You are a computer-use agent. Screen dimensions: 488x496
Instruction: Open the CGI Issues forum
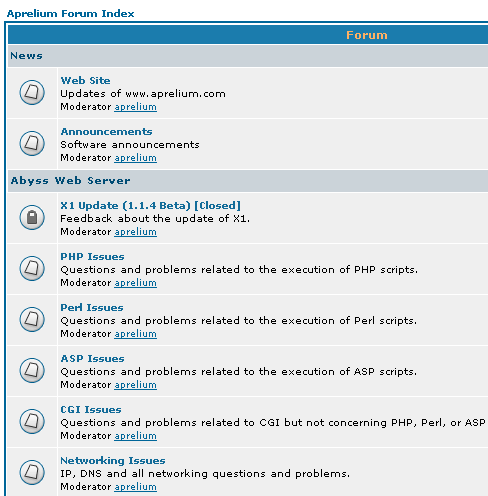point(91,410)
